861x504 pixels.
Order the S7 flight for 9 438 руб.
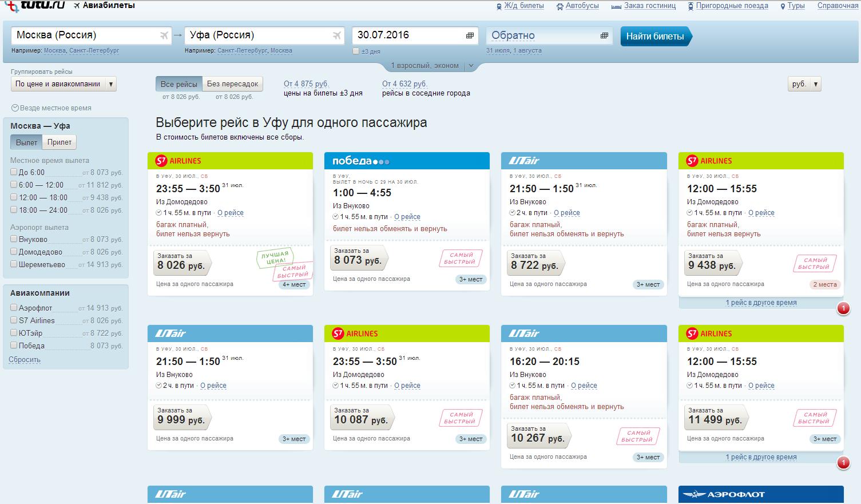[713, 262]
